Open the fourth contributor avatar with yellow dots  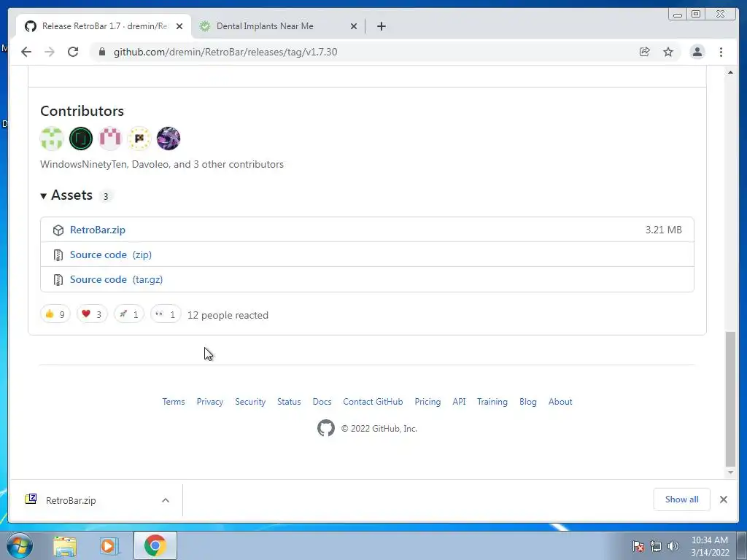coord(139,139)
